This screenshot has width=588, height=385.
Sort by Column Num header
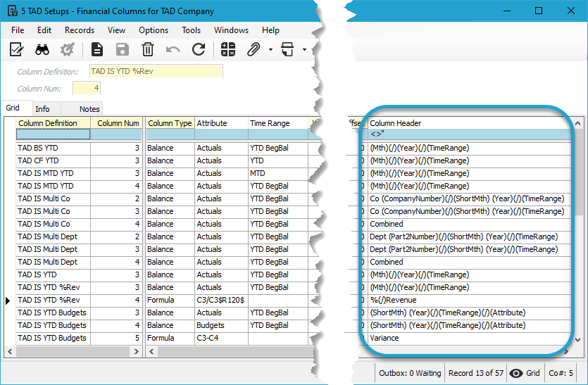116,123
